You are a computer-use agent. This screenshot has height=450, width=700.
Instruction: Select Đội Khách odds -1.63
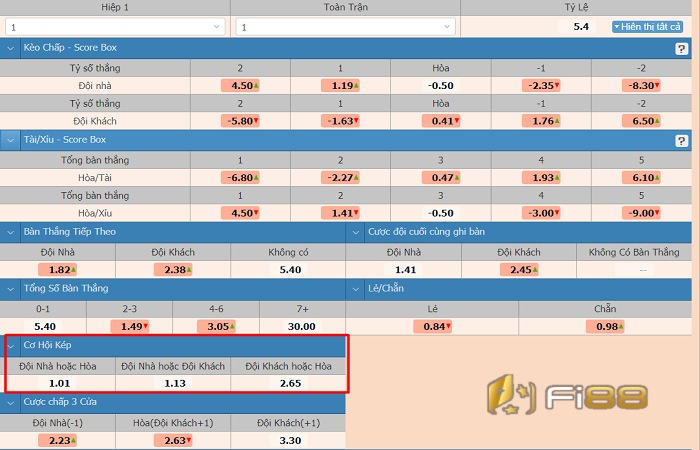[x=340, y=121]
